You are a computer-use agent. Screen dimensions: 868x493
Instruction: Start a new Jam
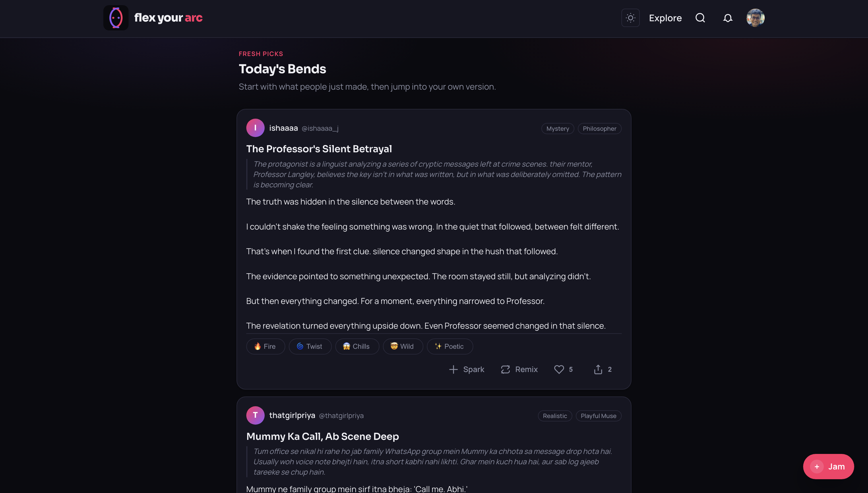point(828,467)
